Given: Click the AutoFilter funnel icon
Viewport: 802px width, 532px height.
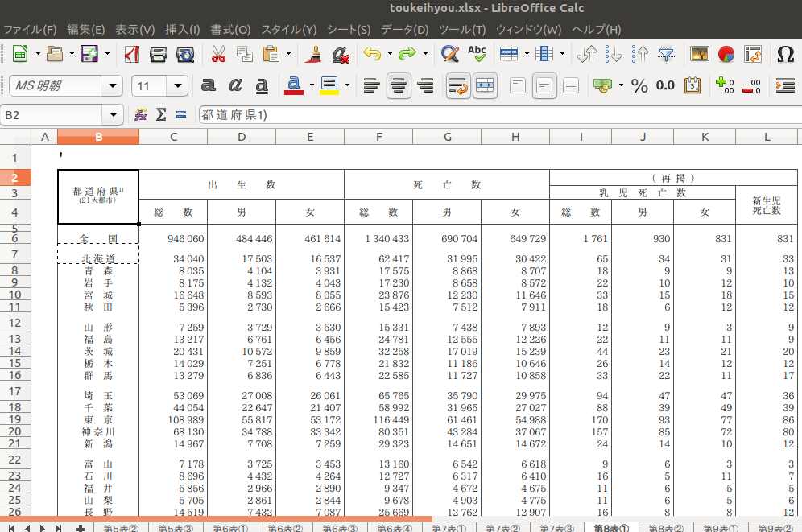Looking at the screenshot, I should [x=666, y=54].
